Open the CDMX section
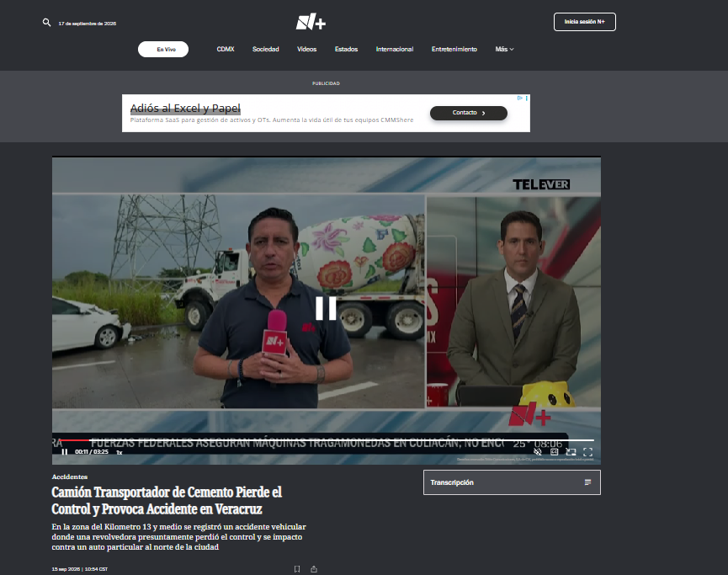This screenshot has width=728, height=575. [226, 49]
